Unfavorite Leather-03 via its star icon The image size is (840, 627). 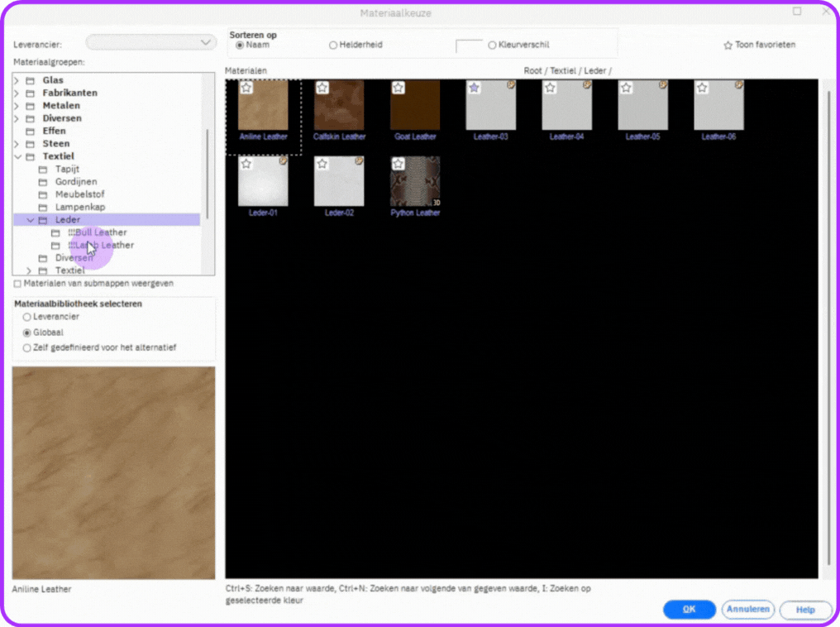474,88
